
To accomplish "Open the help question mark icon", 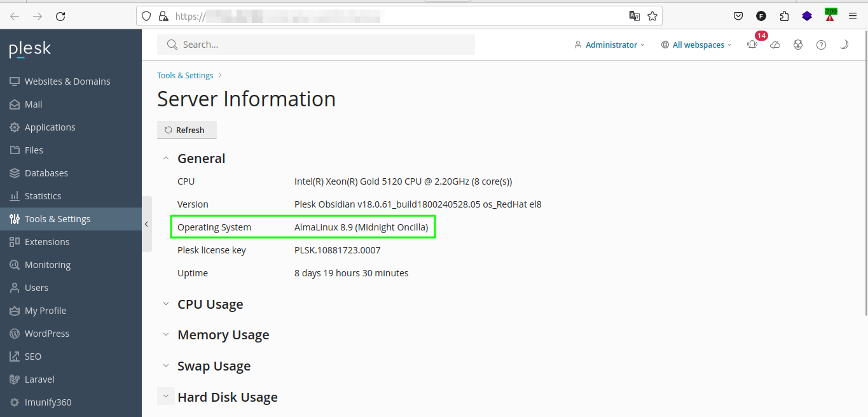I will 821,45.
